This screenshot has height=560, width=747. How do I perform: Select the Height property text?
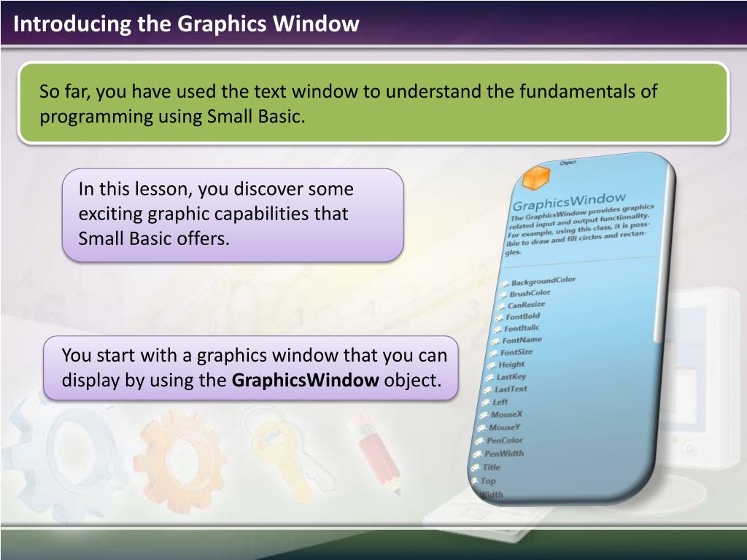pyautogui.click(x=511, y=365)
